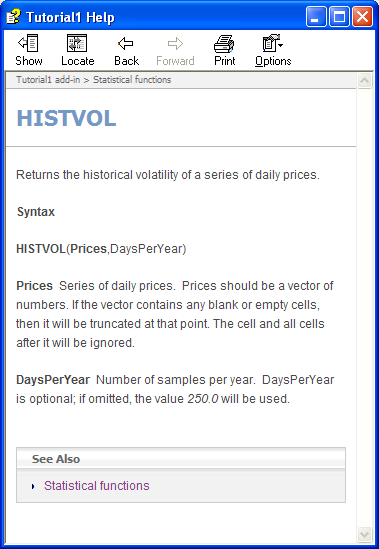This screenshot has width=379, height=549.
Task: Click the scrollbar up arrow
Action: pyautogui.click(x=364, y=81)
